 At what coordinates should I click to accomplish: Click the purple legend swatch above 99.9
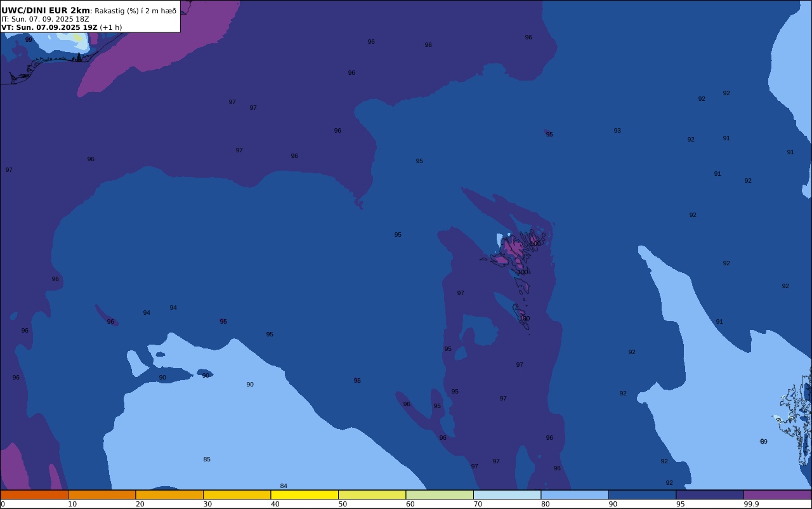click(x=777, y=494)
